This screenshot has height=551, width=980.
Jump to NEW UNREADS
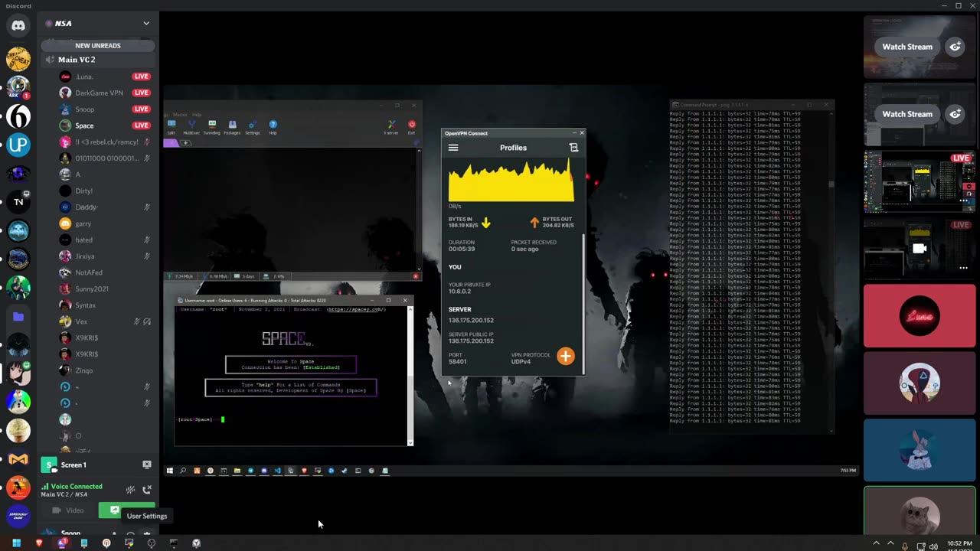(x=98, y=45)
